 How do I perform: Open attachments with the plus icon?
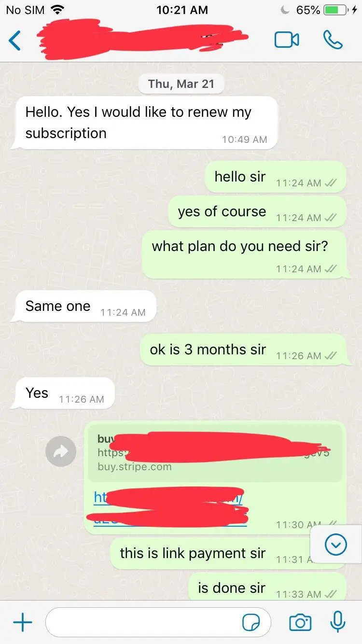[23, 623]
